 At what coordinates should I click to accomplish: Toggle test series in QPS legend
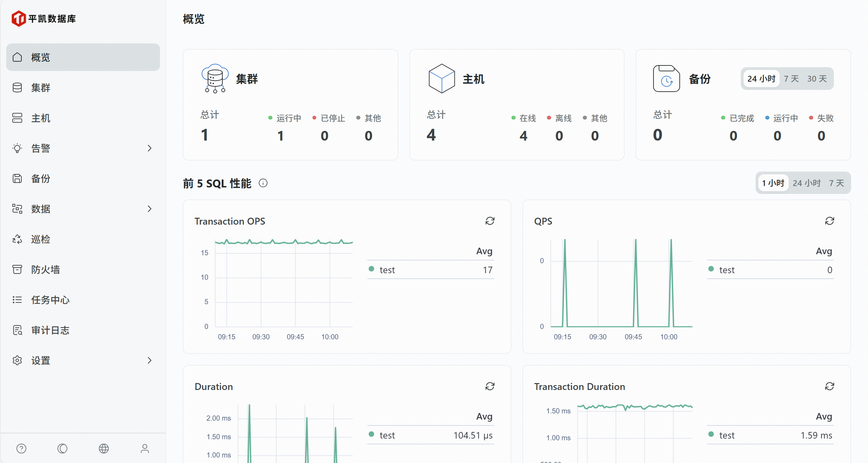[727, 270]
